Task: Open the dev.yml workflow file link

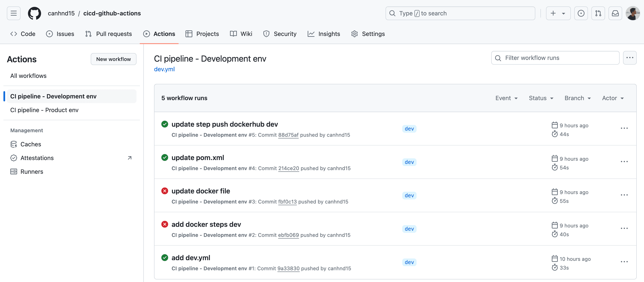Action: pyautogui.click(x=164, y=69)
